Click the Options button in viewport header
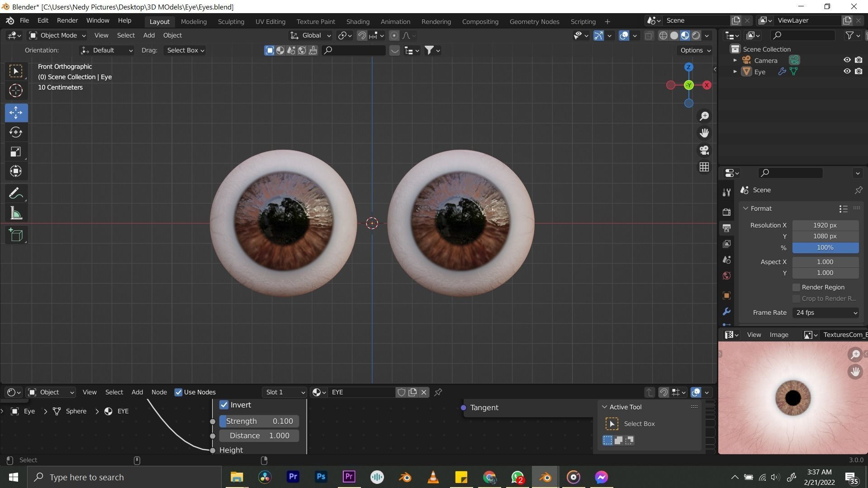Image resolution: width=868 pixels, height=488 pixels. (x=695, y=50)
